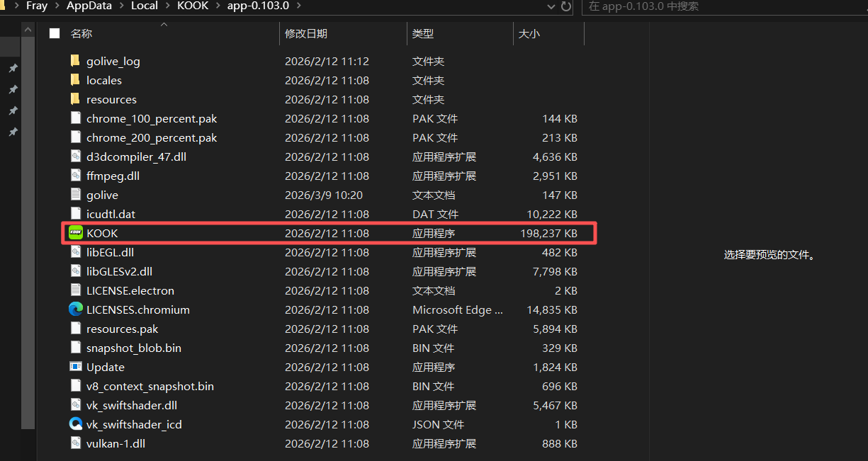Click the locales folder icon
Image resolution: width=868 pixels, height=461 pixels.
[x=75, y=80]
